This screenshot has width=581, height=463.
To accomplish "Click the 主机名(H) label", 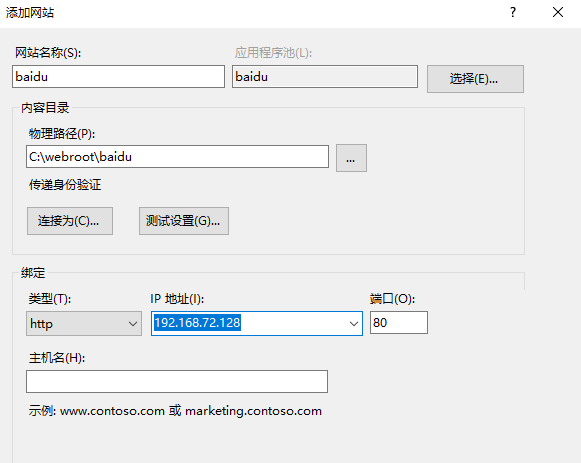I will click(x=57, y=358).
